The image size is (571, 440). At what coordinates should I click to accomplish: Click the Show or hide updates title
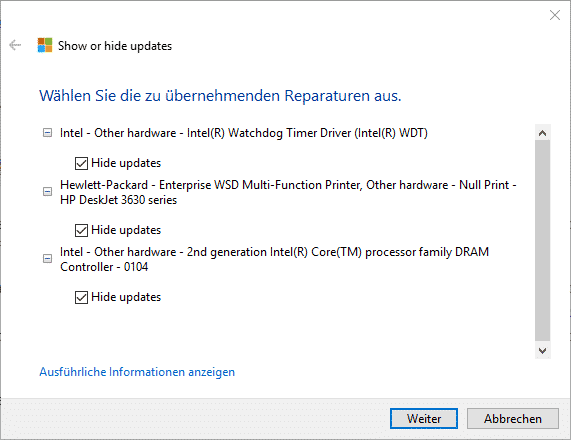(115, 46)
